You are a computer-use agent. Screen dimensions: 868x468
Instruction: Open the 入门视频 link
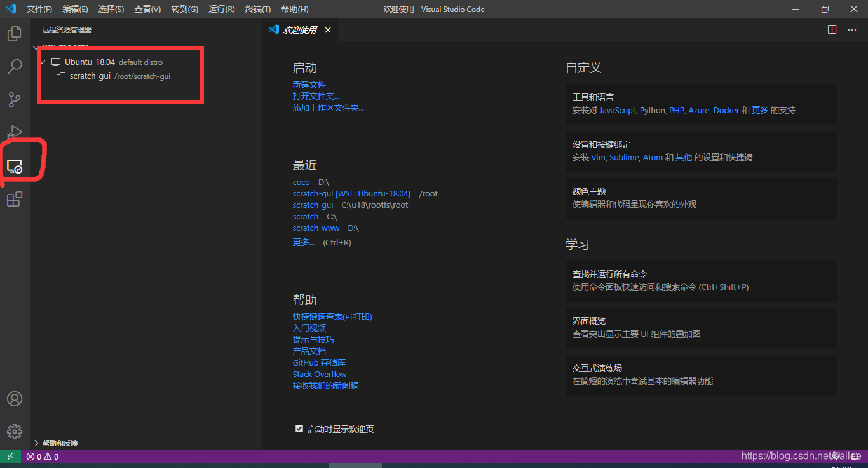tap(309, 328)
